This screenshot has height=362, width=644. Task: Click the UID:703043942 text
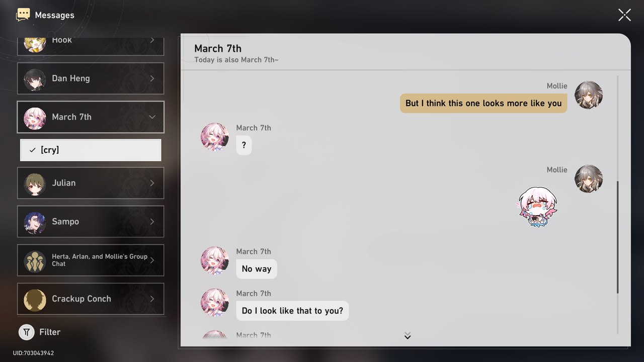[33, 353]
